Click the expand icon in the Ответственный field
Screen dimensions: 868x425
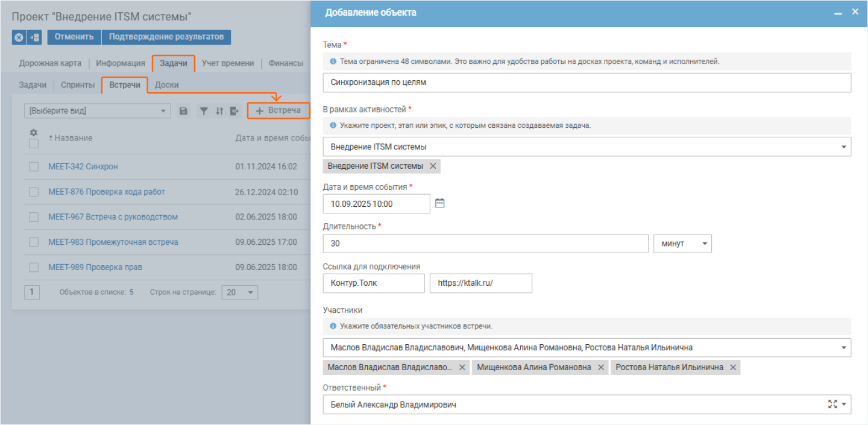pyautogui.click(x=832, y=405)
